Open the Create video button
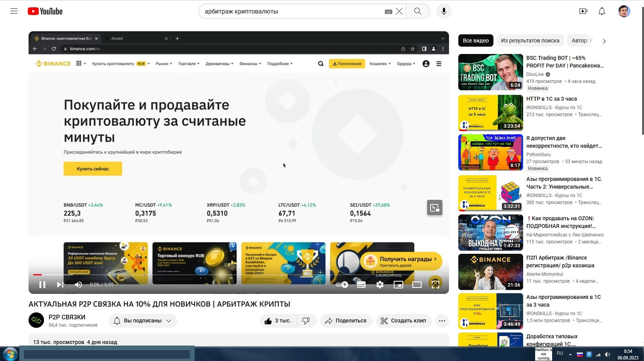644x361 pixels. pyautogui.click(x=583, y=11)
